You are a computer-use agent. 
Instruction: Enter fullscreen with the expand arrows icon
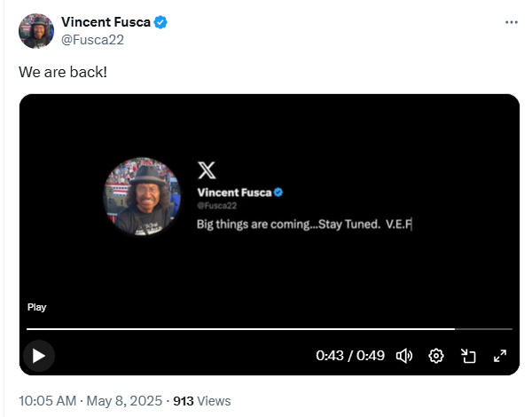pyautogui.click(x=500, y=356)
